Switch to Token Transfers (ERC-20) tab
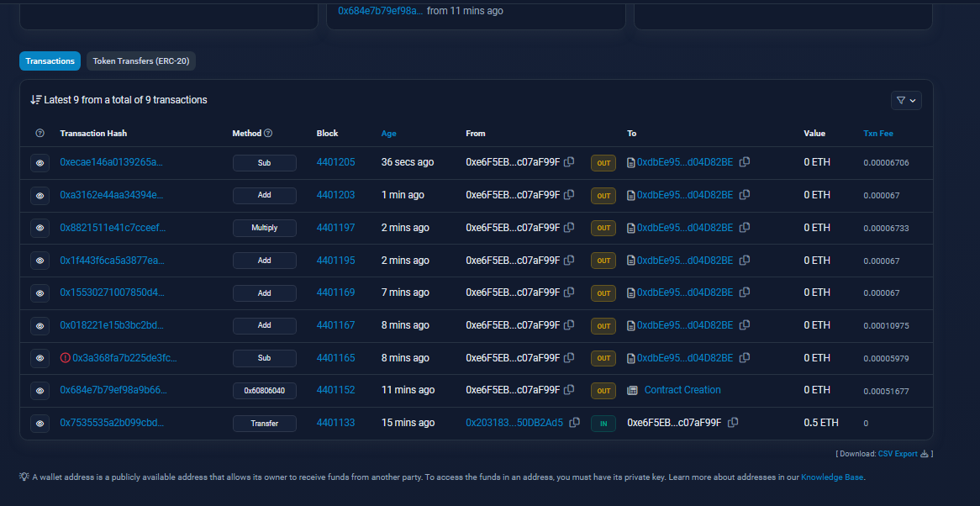This screenshot has height=506, width=980. pos(141,61)
